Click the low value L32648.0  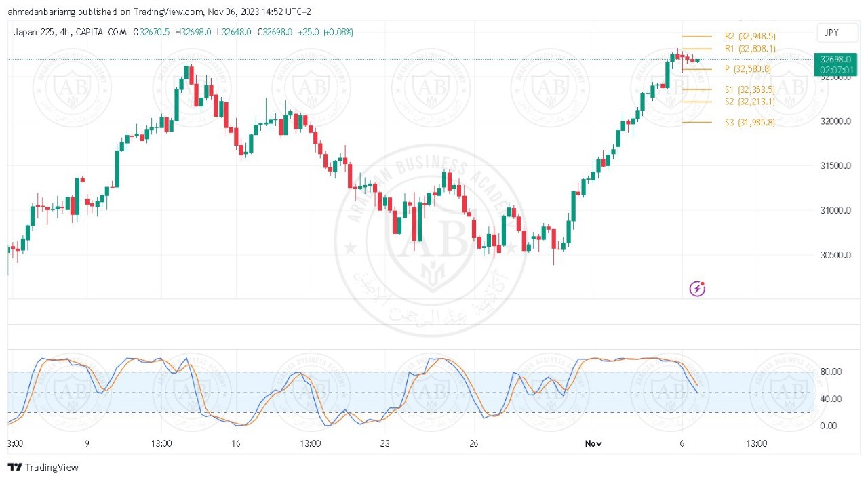[234, 32]
